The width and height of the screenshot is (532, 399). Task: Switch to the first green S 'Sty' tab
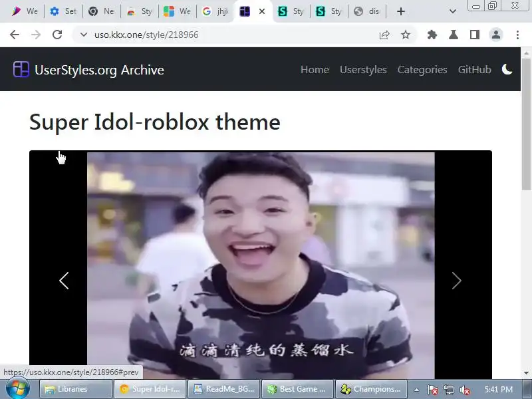(x=291, y=11)
